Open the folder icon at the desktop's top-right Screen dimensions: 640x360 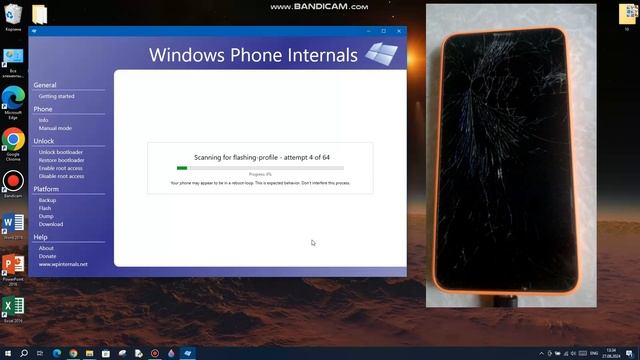point(628,16)
